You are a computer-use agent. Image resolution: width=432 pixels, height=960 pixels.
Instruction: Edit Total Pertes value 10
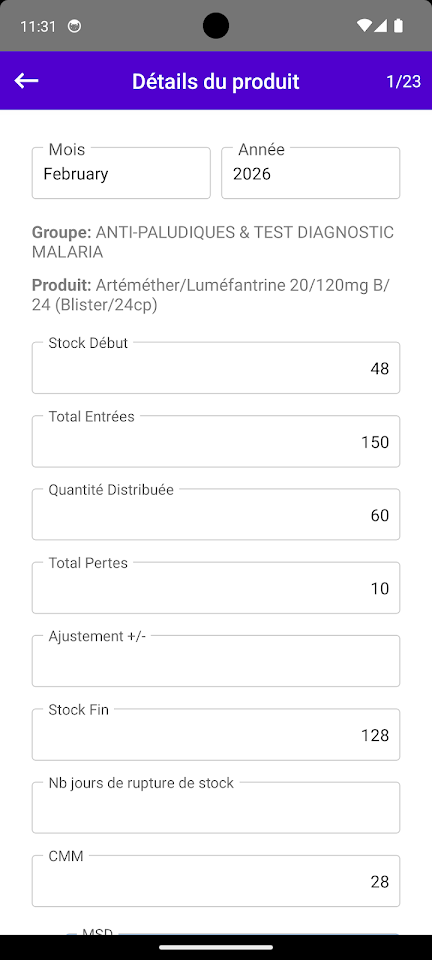(216, 588)
